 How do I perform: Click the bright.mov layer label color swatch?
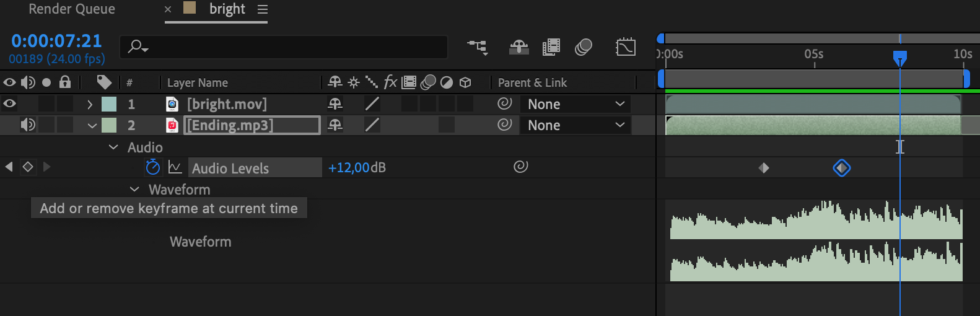tap(109, 104)
